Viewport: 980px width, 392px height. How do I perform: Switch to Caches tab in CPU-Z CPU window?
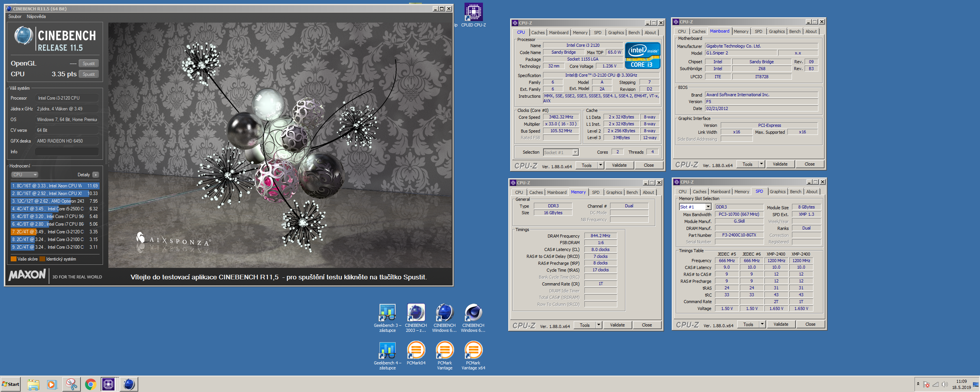tap(538, 33)
